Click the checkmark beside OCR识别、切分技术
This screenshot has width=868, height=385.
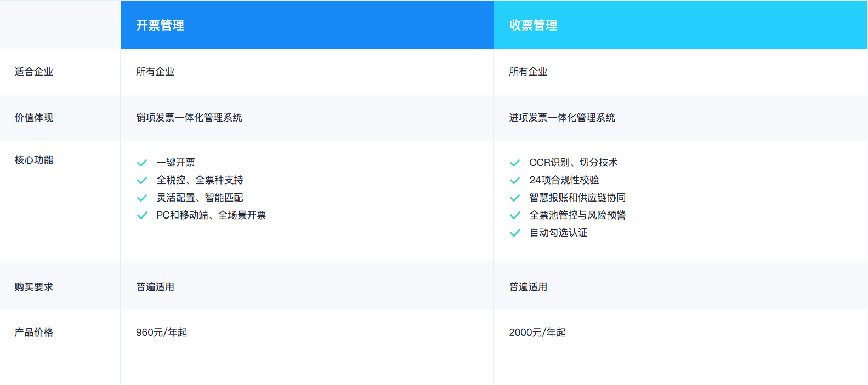(x=515, y=163)
